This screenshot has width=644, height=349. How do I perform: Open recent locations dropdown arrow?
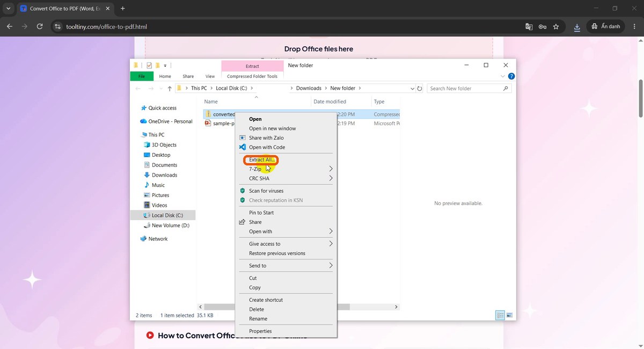click(x=160, y=89)
